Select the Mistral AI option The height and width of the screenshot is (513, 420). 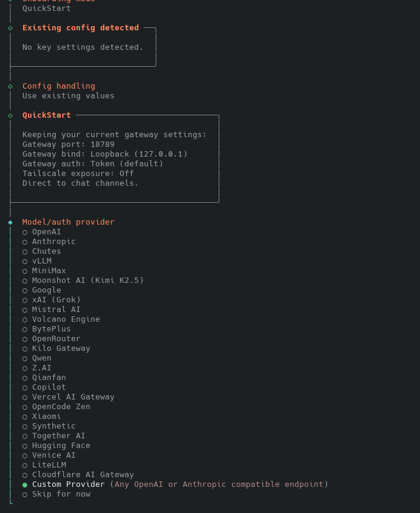(56, 310)
